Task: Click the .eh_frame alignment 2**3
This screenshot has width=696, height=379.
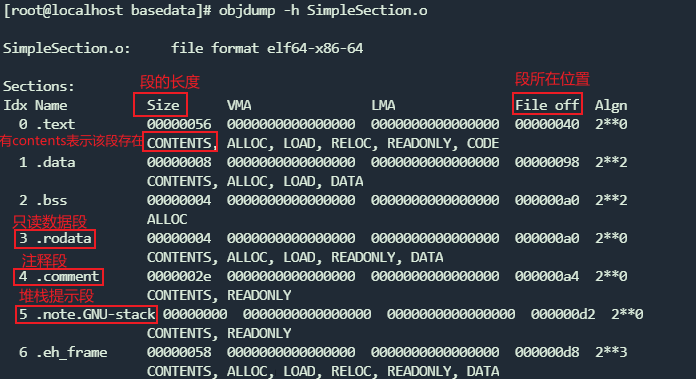Action: coord(611,352)
